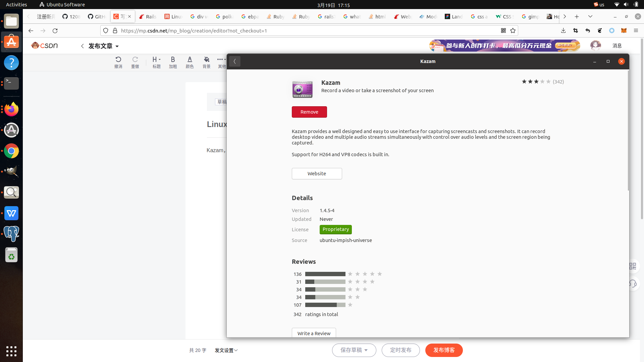Screen dimensions: 644x362
Task: Click the undo icon in editor toolbar
Action: tap(118, 62)
